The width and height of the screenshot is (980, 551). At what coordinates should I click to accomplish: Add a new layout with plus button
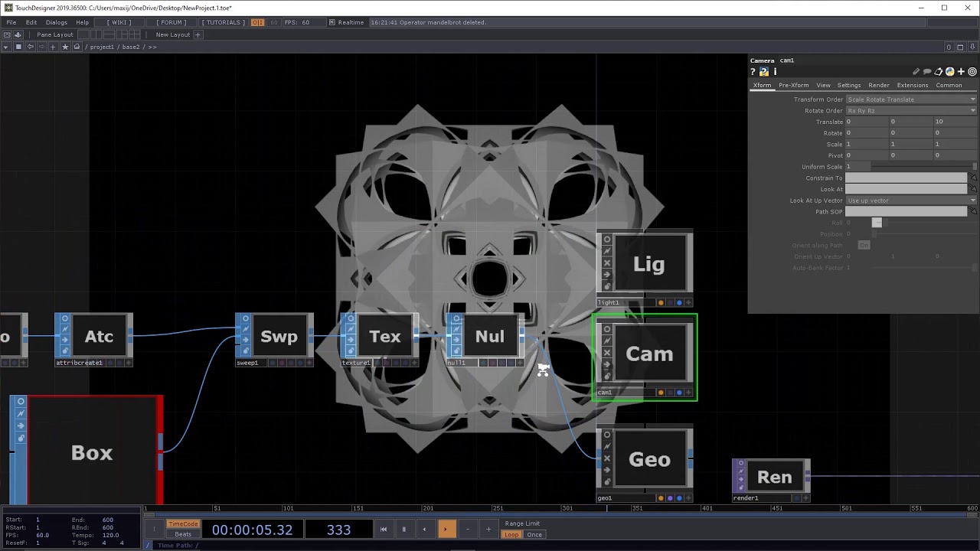click(x=198, y=34)
